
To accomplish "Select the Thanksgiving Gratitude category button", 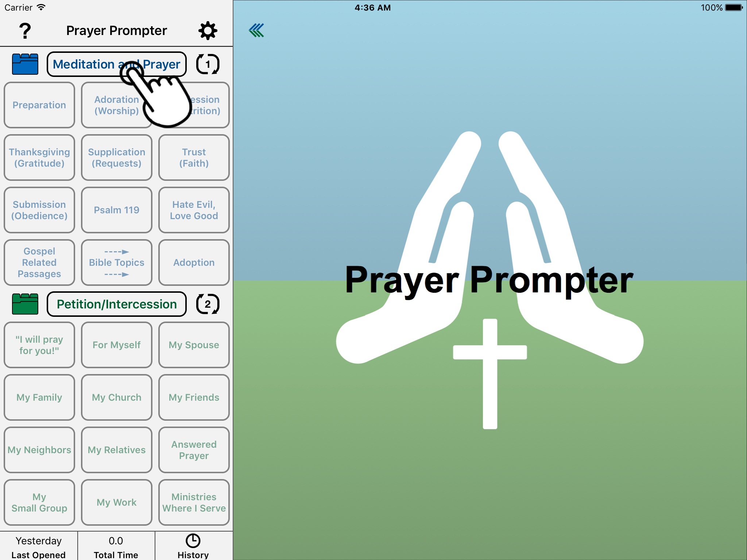I will (39, 156).
